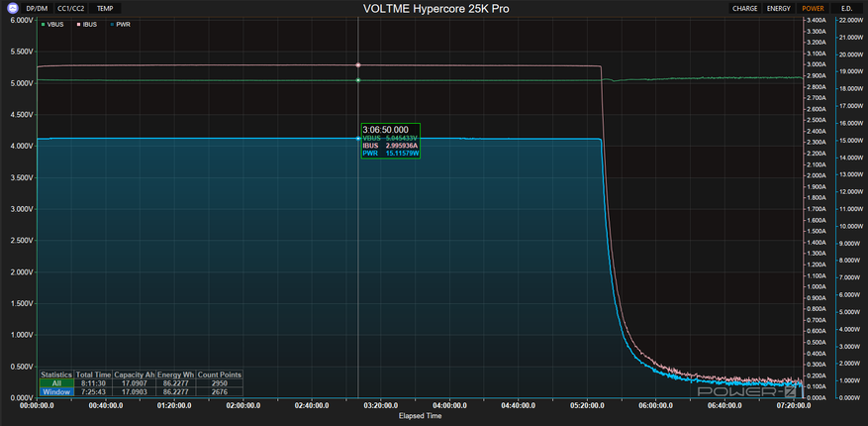Viewport: 868px width, 426px height.
Task: Click the 07:20:00.0 time axis tick
Action: [x=793, y=405]
